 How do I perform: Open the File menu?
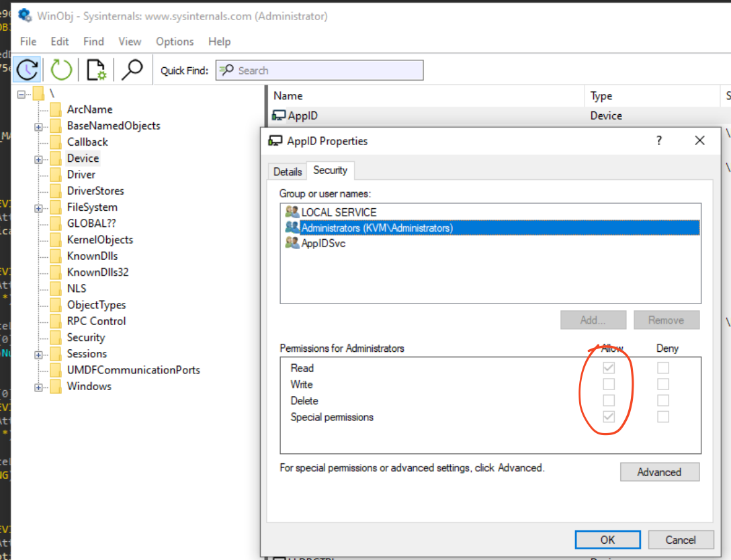pyautogui.click(x=28, y=42)
